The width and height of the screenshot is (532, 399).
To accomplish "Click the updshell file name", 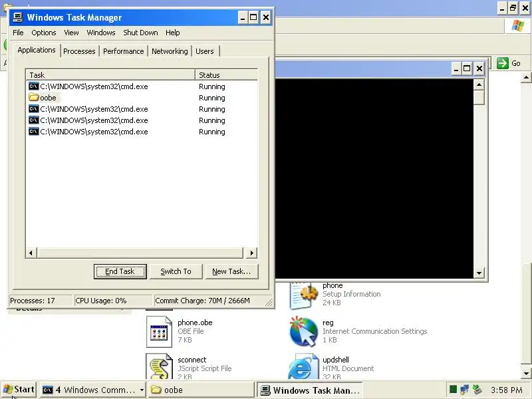I will pyautogui.click(x=336, y=360).
